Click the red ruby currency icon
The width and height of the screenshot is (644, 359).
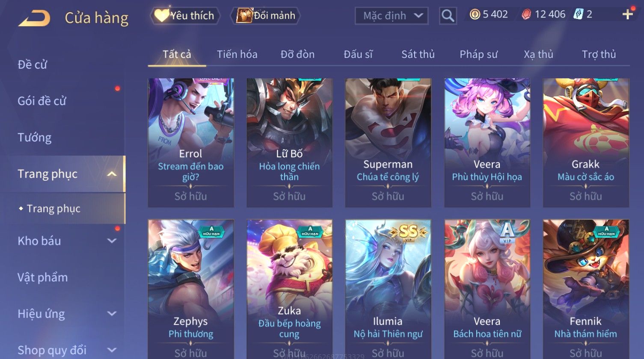[x=526, y=15]
